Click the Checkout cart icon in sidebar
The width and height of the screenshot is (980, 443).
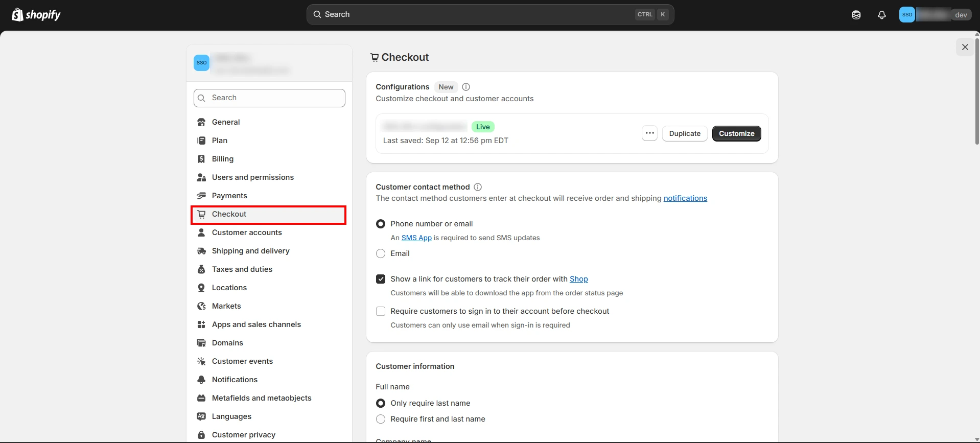click(x=201, y=214)
